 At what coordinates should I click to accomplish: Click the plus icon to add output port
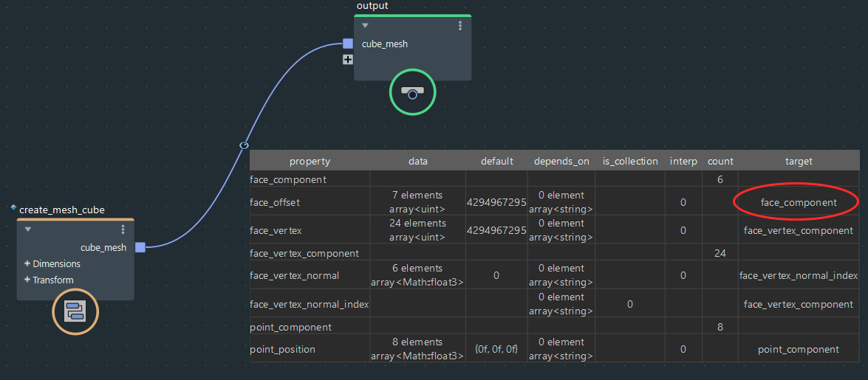[x=348, y=60]
